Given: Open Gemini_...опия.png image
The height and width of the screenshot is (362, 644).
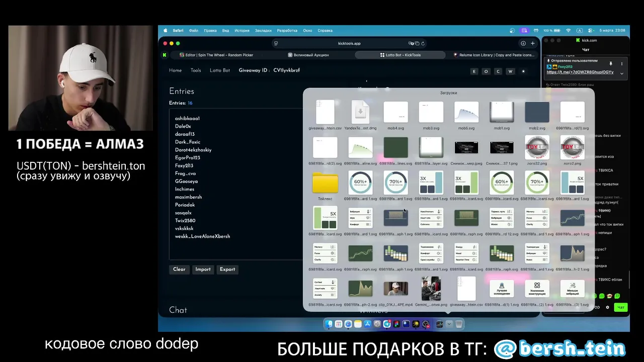Looking at the screenshot, I should click(x=431, y=292).
